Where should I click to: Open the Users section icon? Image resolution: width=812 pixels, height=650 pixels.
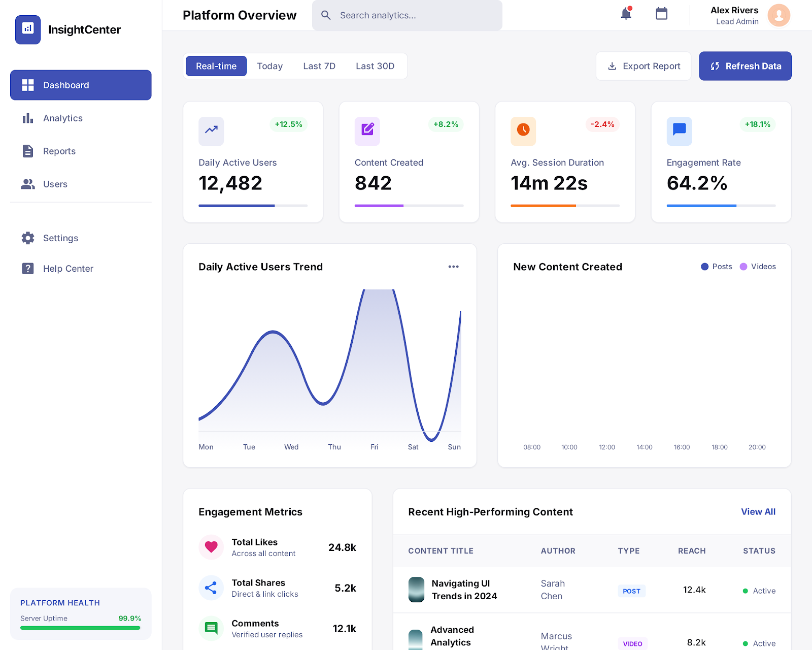point(28,184)
